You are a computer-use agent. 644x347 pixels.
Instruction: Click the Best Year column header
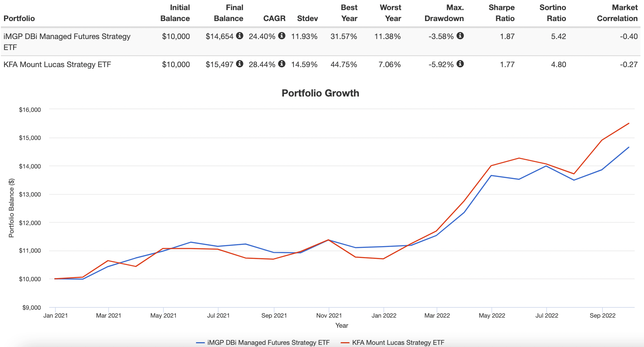point(349,13)
